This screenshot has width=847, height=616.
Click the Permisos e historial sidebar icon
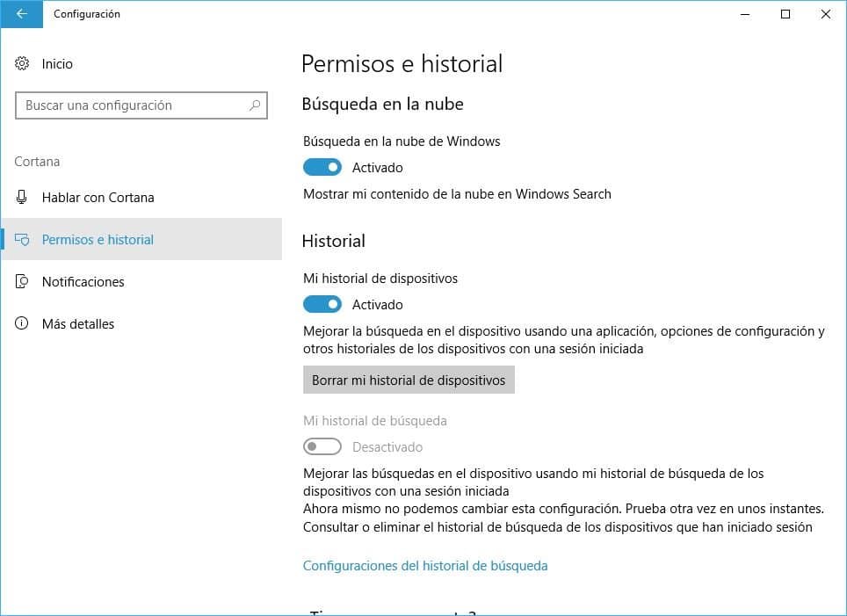point(21,239)
